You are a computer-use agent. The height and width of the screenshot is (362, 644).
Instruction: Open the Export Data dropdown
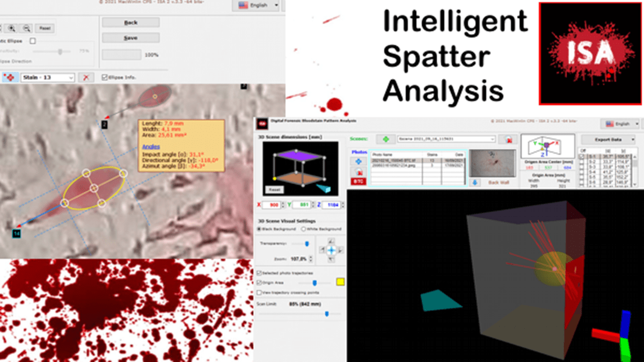[x=610, y=139]
